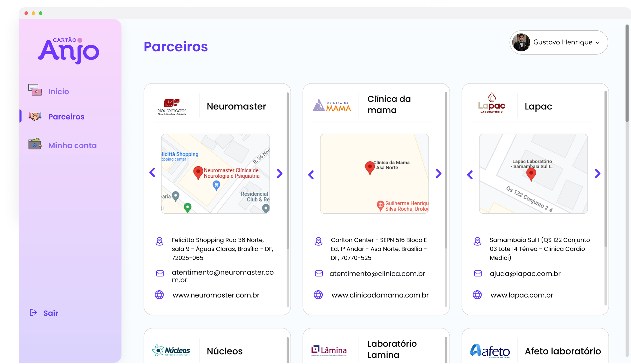
Task: Click Gustavo Henrique's profile avatar photo
Action: click(x=521, y=43)
